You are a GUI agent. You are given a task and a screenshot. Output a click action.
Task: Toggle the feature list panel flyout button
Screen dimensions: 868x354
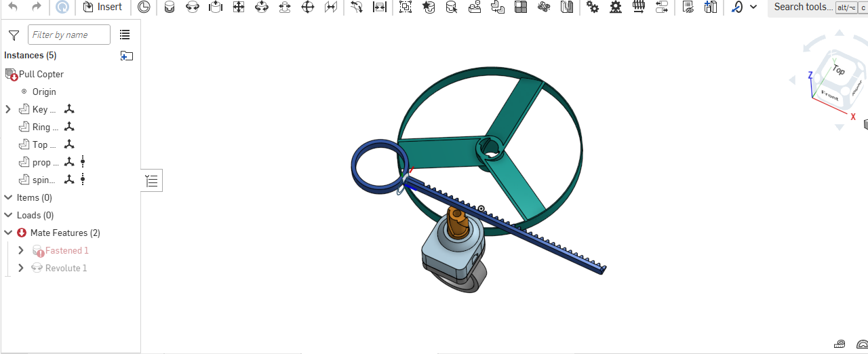152,180
